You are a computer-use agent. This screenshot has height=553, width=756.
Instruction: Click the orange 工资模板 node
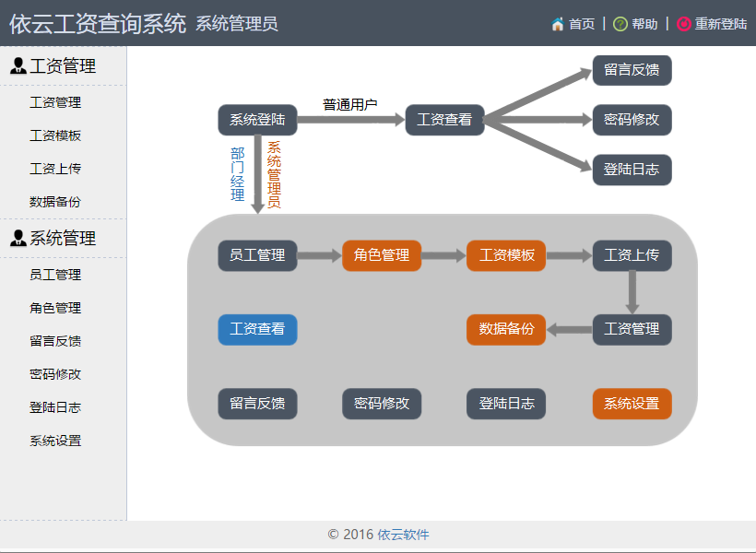pyautogui.click(x=506, y=255)
